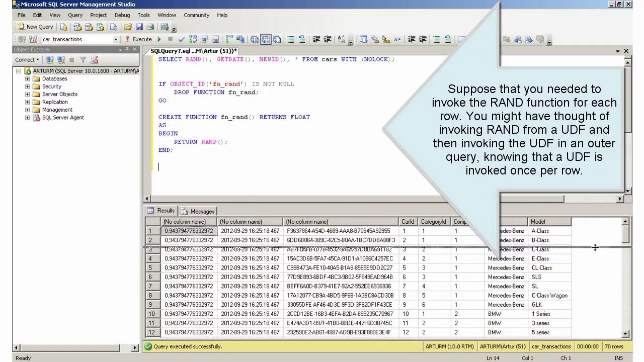This screenshot has height=362, width=644.
Task: Click the Open File folder icon
Action: pyautogui.click(x=128, y=27)
